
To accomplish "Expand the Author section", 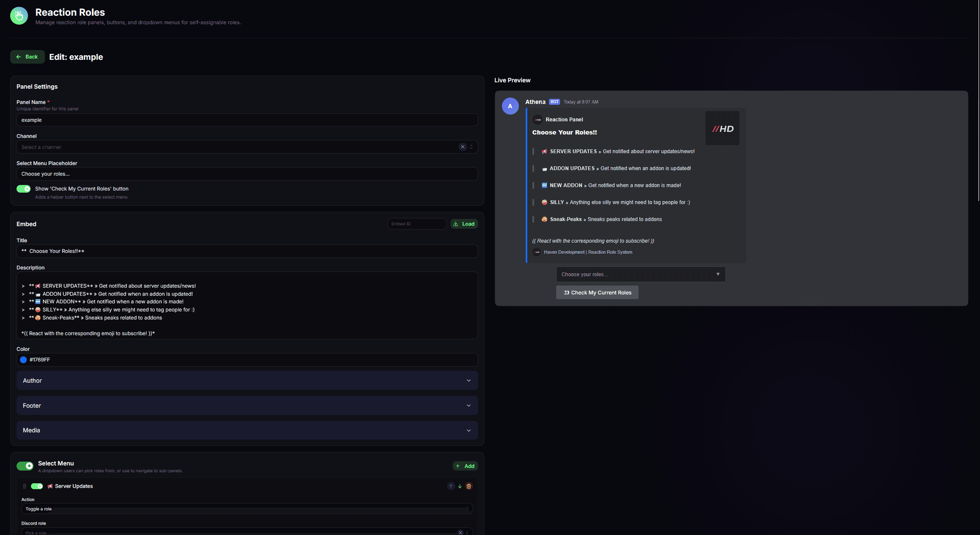I will [247, 381].
